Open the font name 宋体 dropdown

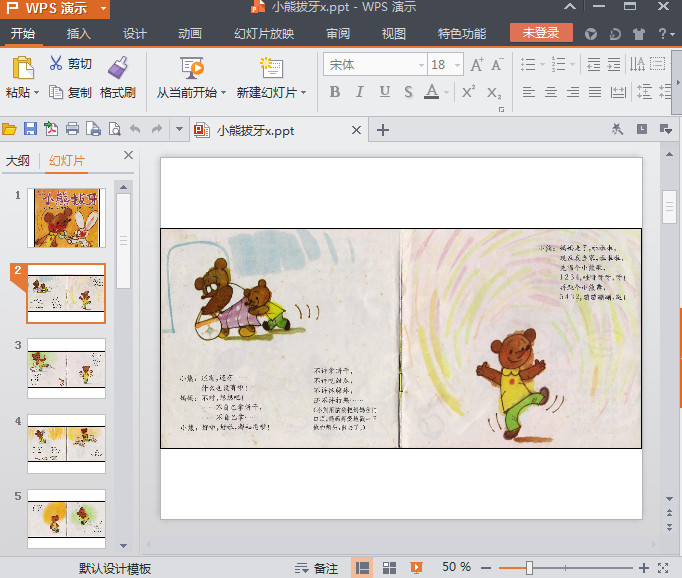tap(421, 65)
